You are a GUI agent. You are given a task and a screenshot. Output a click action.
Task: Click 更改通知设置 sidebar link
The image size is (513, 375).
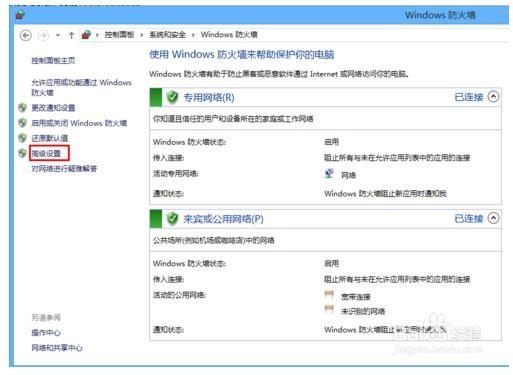(53, 108)
